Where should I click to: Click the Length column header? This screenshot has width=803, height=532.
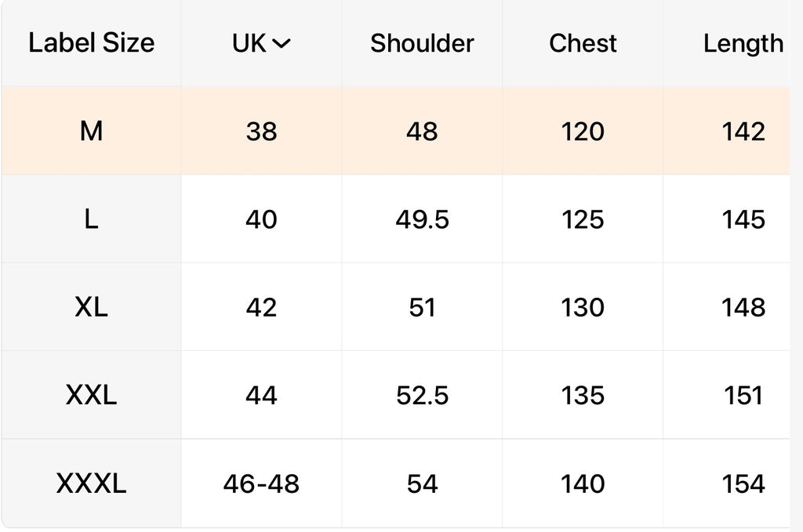743,44
